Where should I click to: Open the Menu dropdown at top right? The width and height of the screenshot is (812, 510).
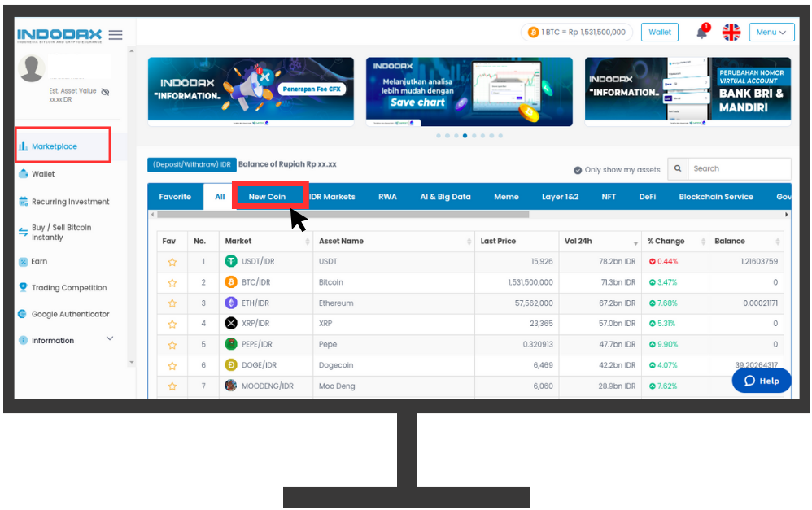(x=771, y=32)
